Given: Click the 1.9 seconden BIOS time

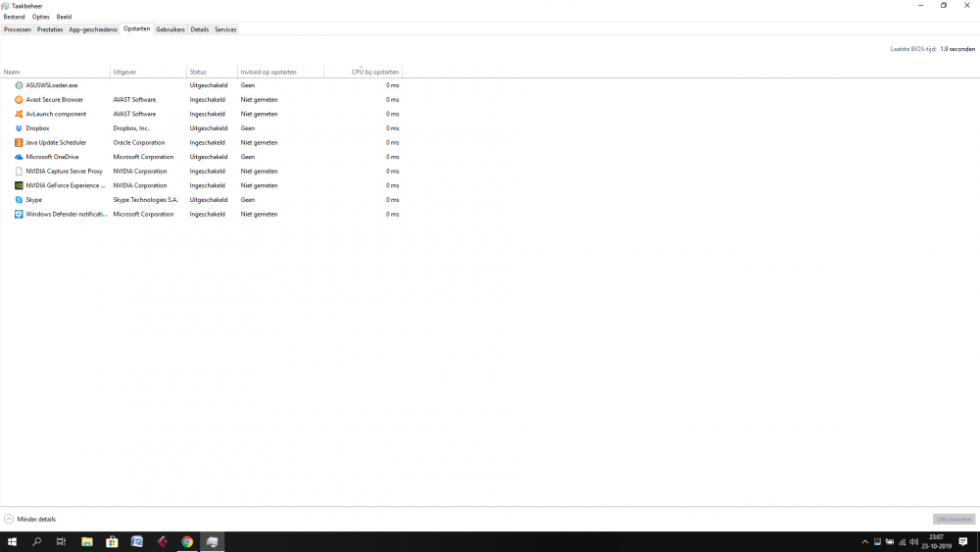Looking at the screenshot, I should [957, 49].
